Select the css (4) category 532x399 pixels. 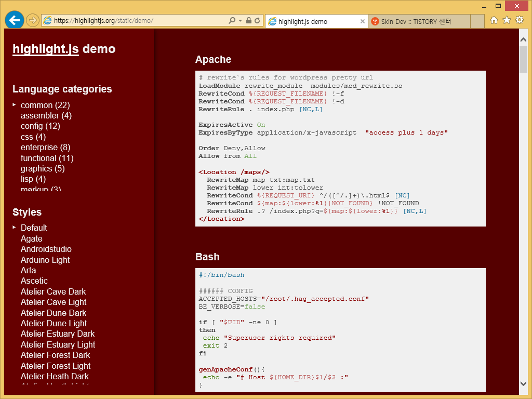[x=33, y=137]
